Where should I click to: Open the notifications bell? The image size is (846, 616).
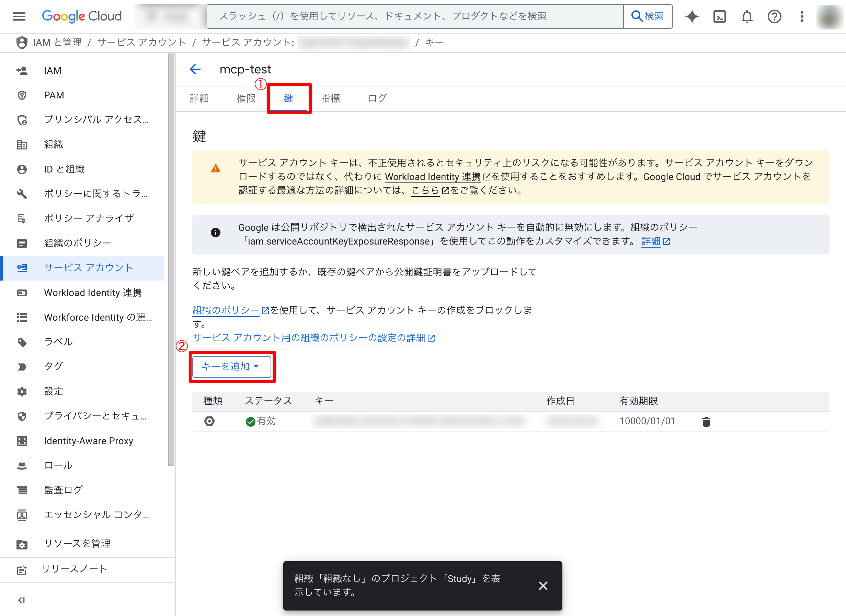tap(747, 16)
